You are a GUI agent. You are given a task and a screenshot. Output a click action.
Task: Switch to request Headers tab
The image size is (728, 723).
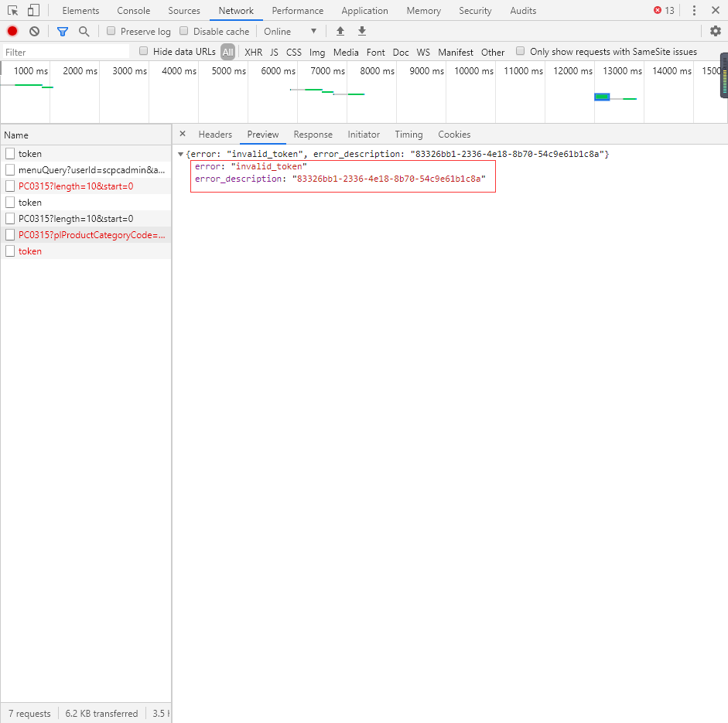coord(215,134)
